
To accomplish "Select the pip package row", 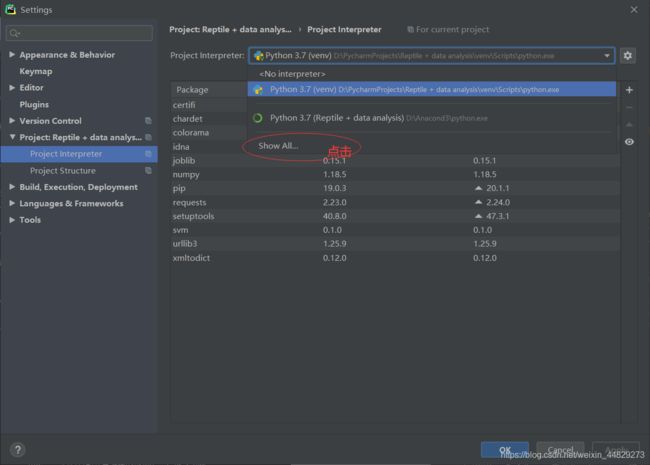I will pos(395,188).
